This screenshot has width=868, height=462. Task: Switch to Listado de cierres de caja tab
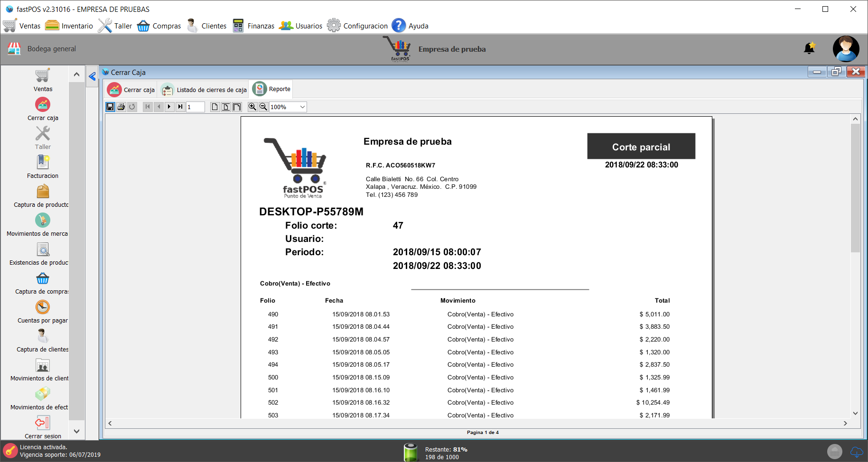point(205,90)
